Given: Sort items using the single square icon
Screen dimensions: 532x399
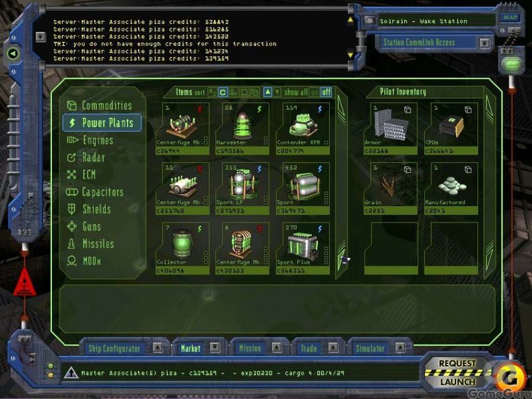Looking at the screenshot, I should point(244,92).
